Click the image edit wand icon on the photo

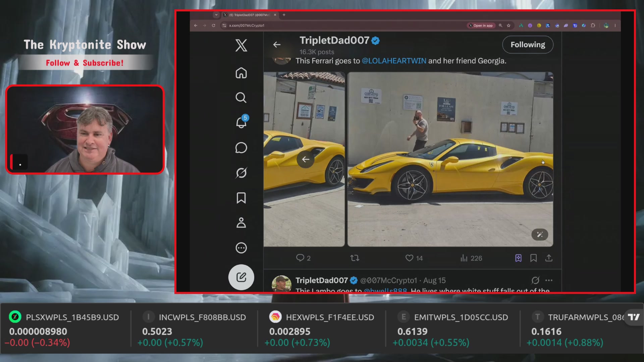pyautogui.click(x=540, y=235)
